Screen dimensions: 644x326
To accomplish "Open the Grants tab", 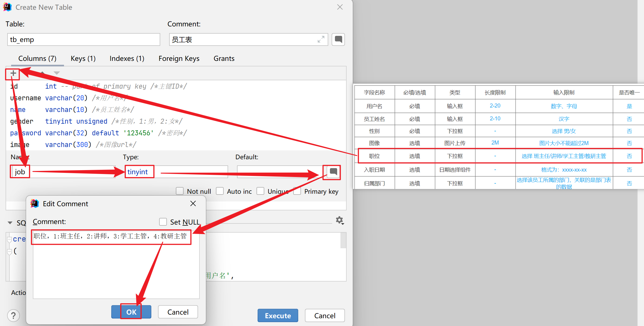I will pyautogui.click(x=224, y=59).
